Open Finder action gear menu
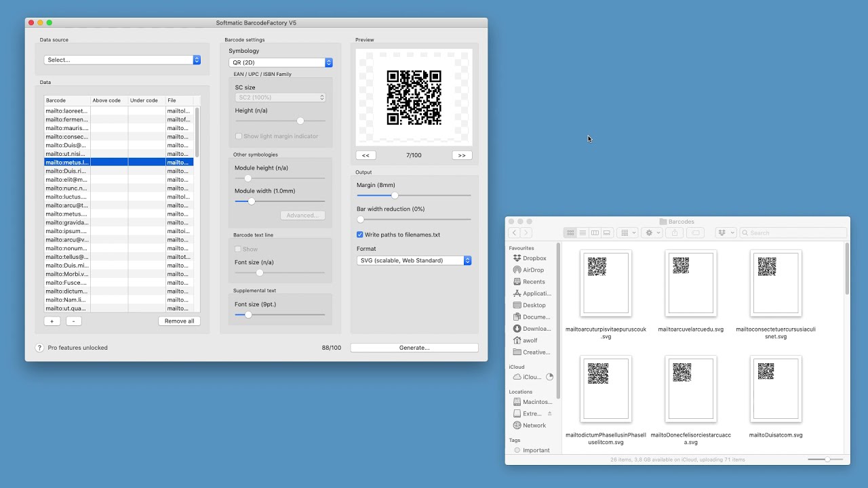Screen dimensions: 868x488 pos(652,232)
